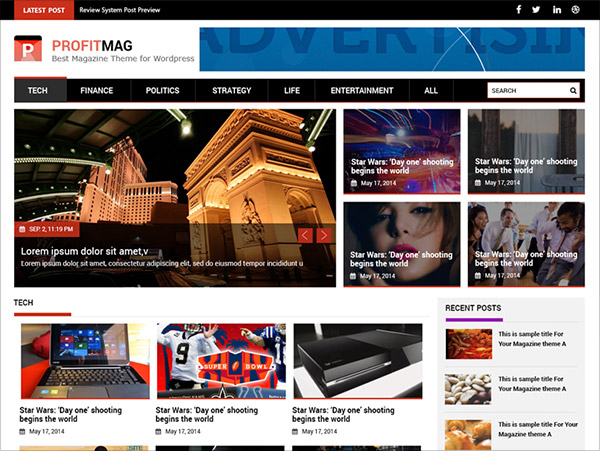Click the SEP 2, 11:19 PM date badge
This screenshot has height=451, width=600.
[47, 229]
